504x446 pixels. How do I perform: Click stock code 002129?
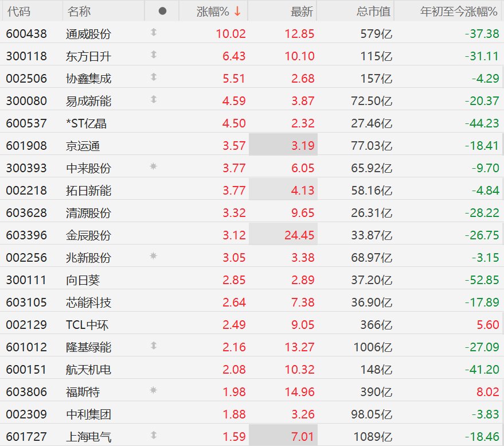(x=26, y=325)
